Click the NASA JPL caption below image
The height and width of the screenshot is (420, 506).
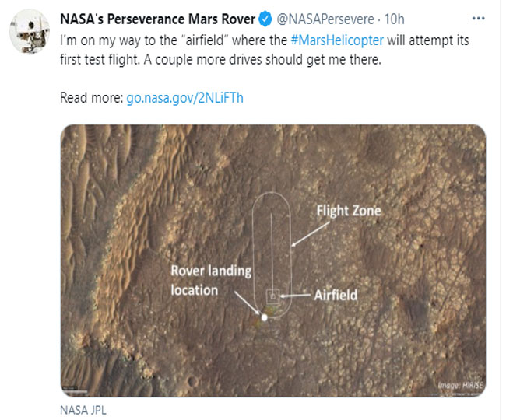[80, 408]
